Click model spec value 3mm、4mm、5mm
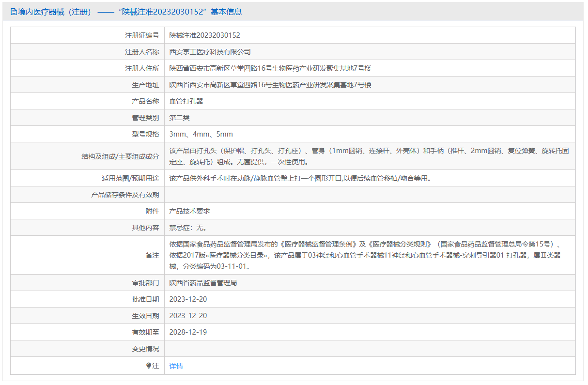Screen dimensions: 588x385 (201, 134)
